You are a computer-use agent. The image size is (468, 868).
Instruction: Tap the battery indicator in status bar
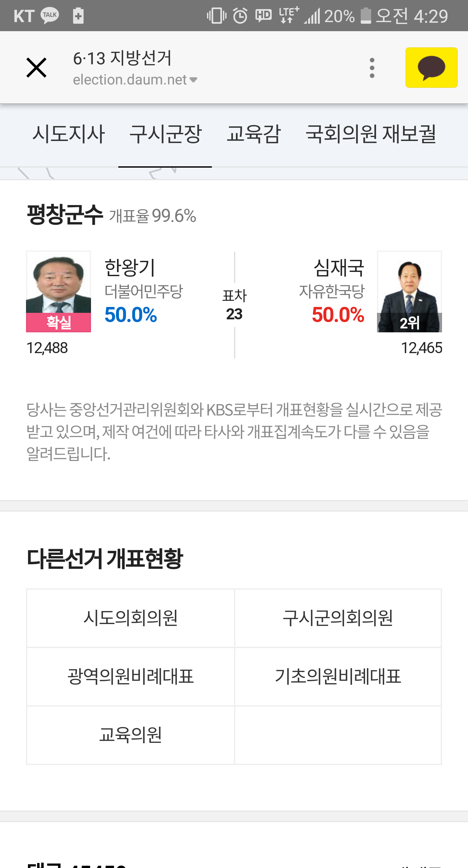click(x=366, y=16)
